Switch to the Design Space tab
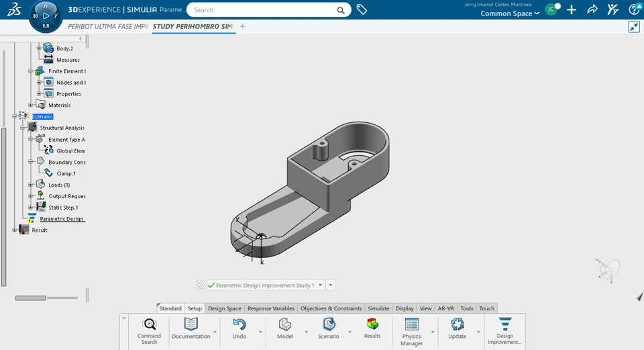The width and height of the screenshot is (644, 350). 224,308
